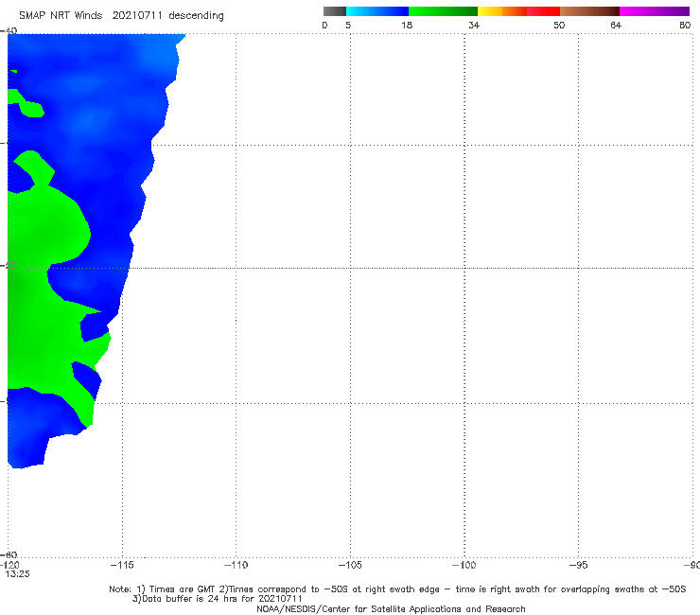Click the '5' label under the color bar
Screen dimensions: 700x615
[x=348, y=26]
